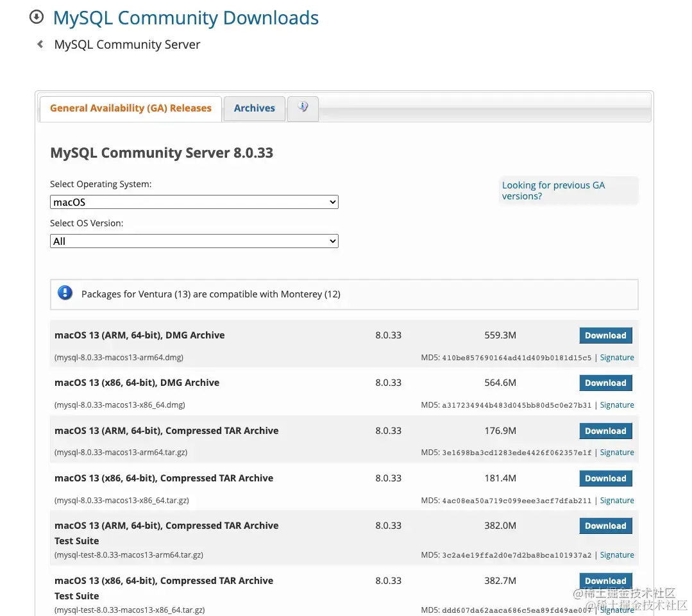This screenshot has width=692, height=616.
Task: Click filename '(mysql-8.0.33-macos13-arm64.dmg)'
Action: [x=119, y=357]
